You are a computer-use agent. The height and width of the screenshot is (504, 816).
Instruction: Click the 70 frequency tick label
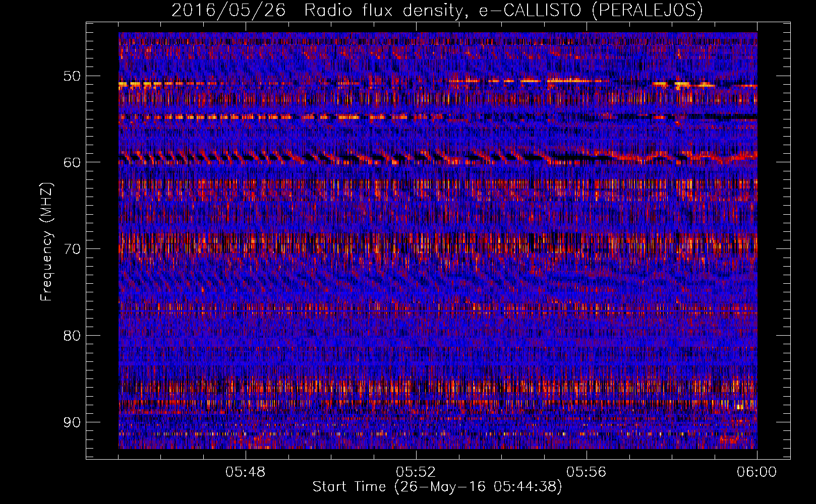click(x=72, y=249)
